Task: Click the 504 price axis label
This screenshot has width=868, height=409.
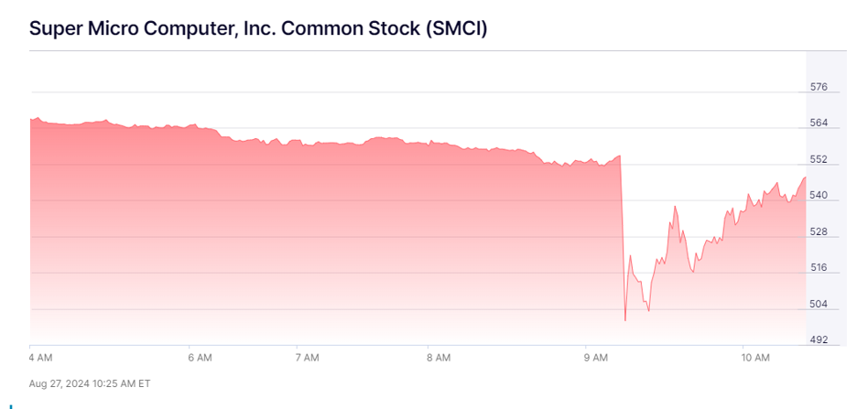Action: [x=819, y=305]
